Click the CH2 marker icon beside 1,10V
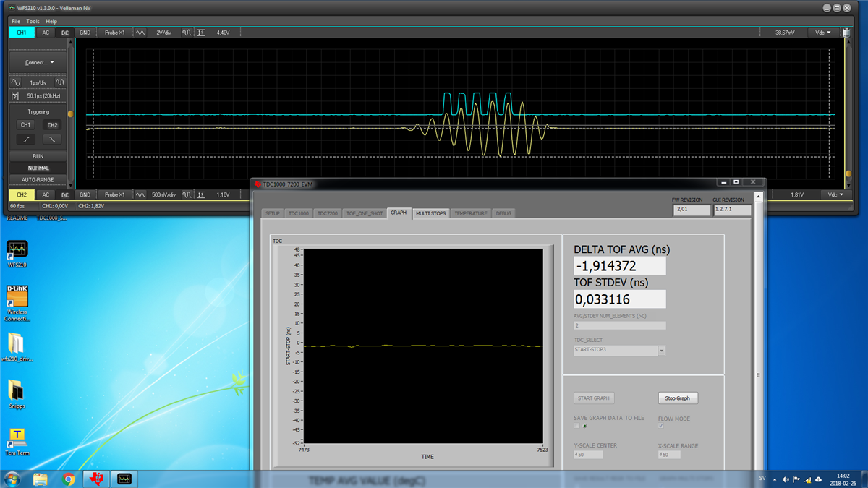The image size is (868, 488). coord(200,194)
